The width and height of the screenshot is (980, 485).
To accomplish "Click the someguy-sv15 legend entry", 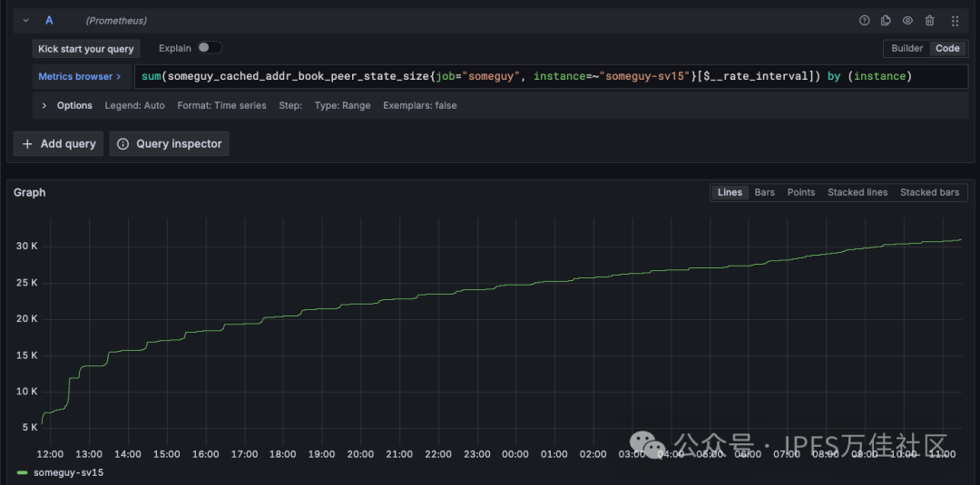I will (69, 472).
